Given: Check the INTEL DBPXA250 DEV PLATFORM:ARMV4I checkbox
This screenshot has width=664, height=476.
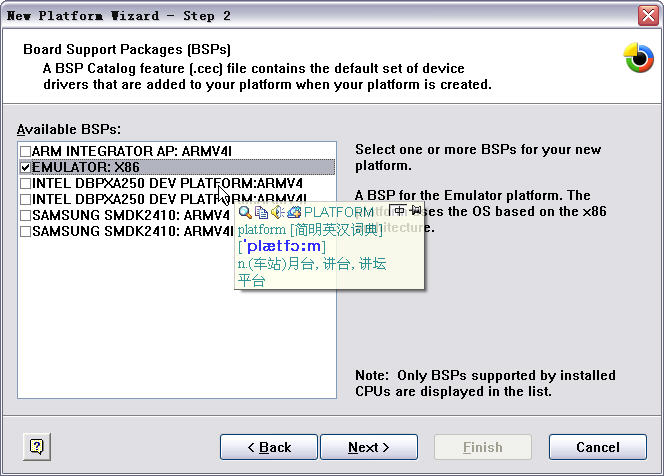Looking at the screenshot, I should pyautogui.click(x=25, y=199).
